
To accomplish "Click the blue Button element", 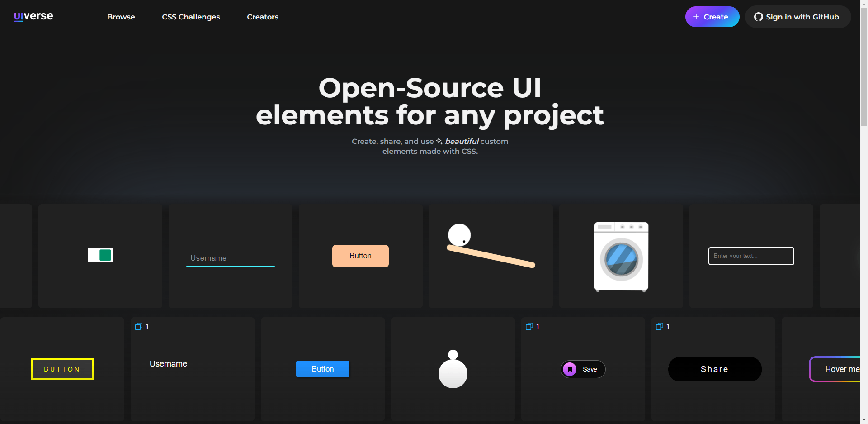I will 323,369.
